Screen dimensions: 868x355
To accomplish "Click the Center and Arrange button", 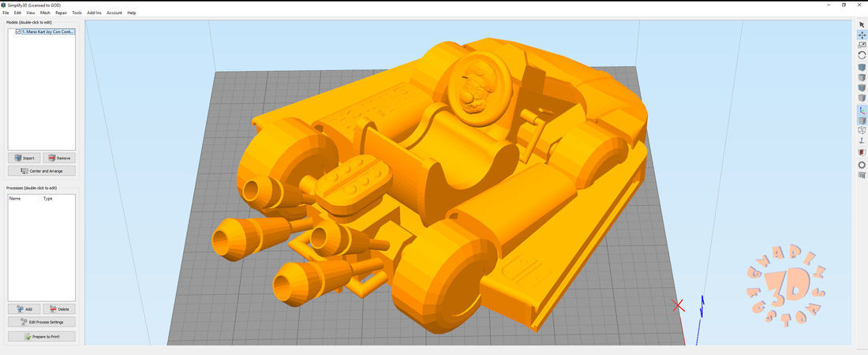I will 42,170.
